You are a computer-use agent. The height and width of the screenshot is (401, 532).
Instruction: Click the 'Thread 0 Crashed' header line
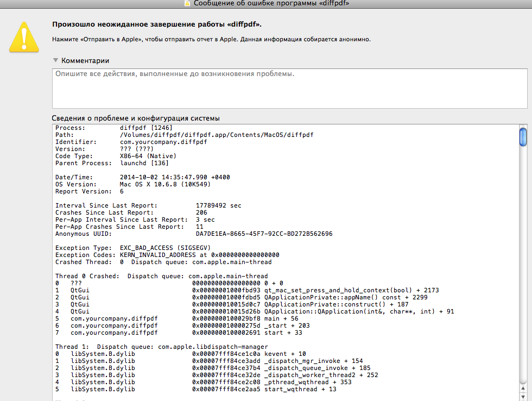coord(162,276)
